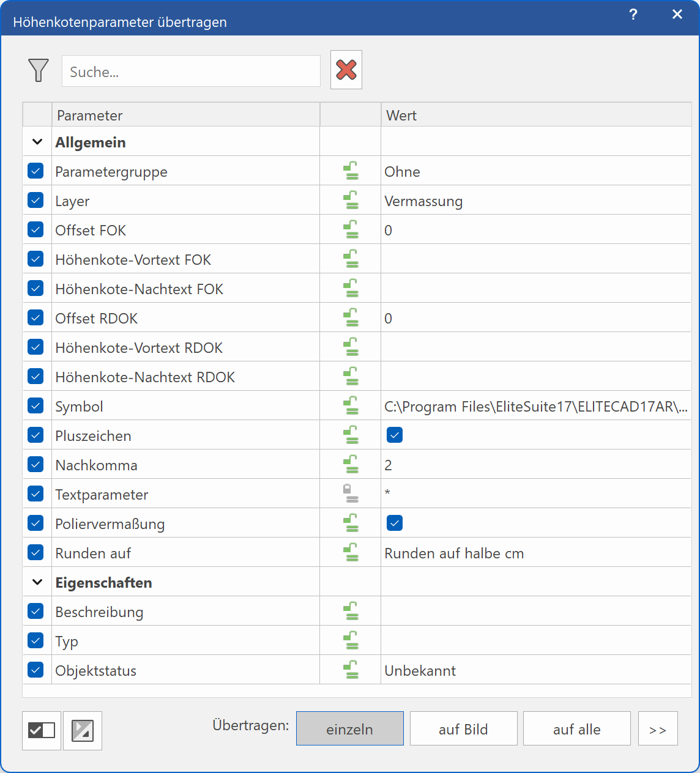Clear search with the red X icon
This screenshot has width=700, height=773.
pyautogui.click(x=346, y=70)
